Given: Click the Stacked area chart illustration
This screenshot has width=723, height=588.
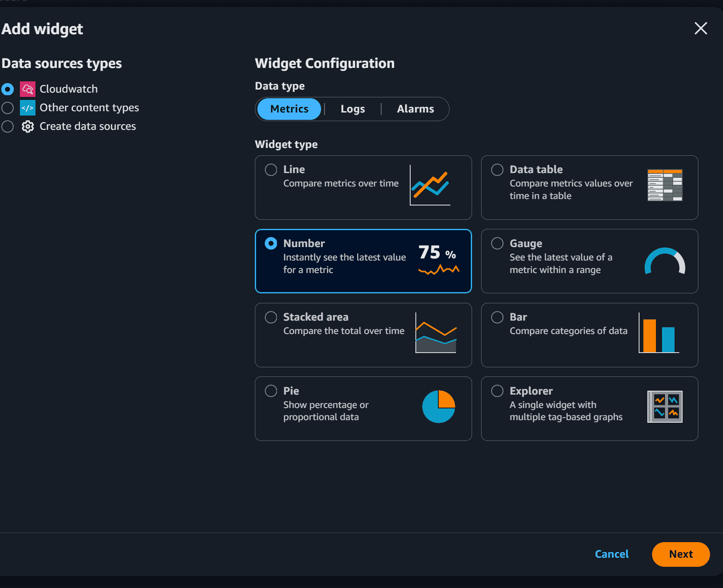Looking at the screenshot, I should (436, 333).
